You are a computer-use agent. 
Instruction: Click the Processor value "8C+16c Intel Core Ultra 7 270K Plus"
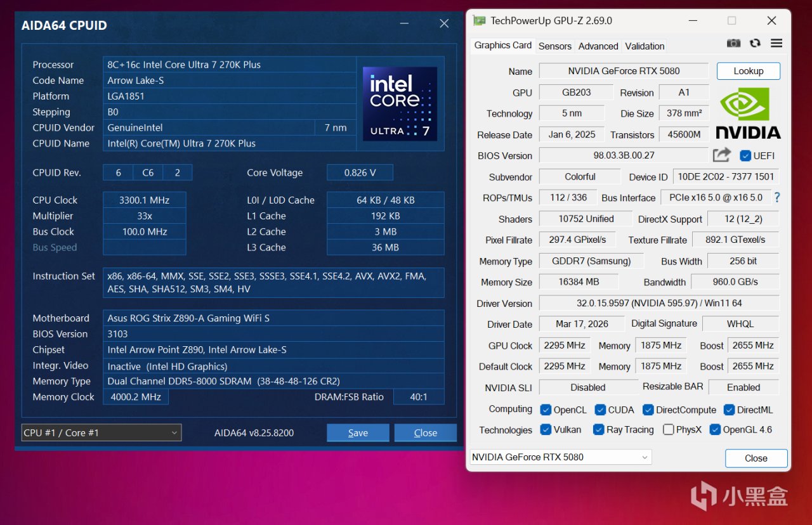click(230, 65)
